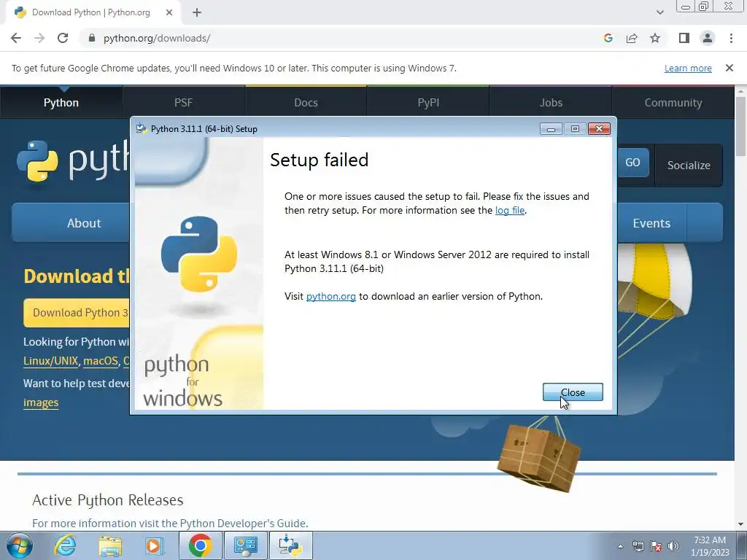Open the log file link
747x560 pixels.
[x=510, y=211]
